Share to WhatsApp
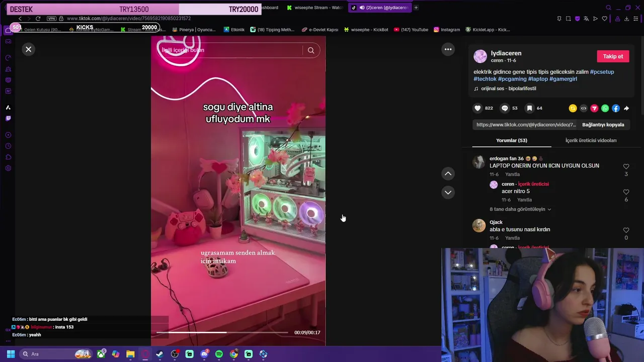This screenshot has height=362, width=644. (x=605, y=108)
